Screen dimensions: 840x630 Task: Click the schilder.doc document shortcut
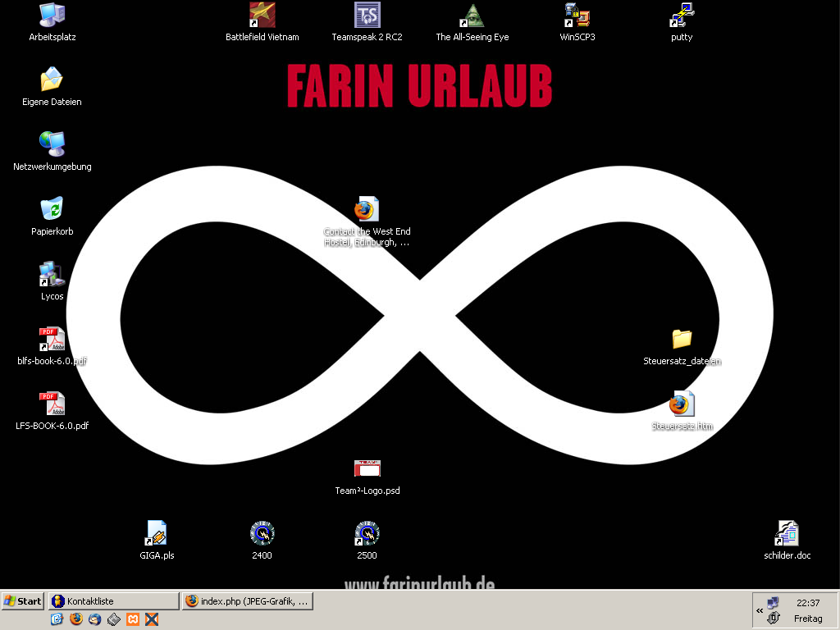tap(787, 534)
